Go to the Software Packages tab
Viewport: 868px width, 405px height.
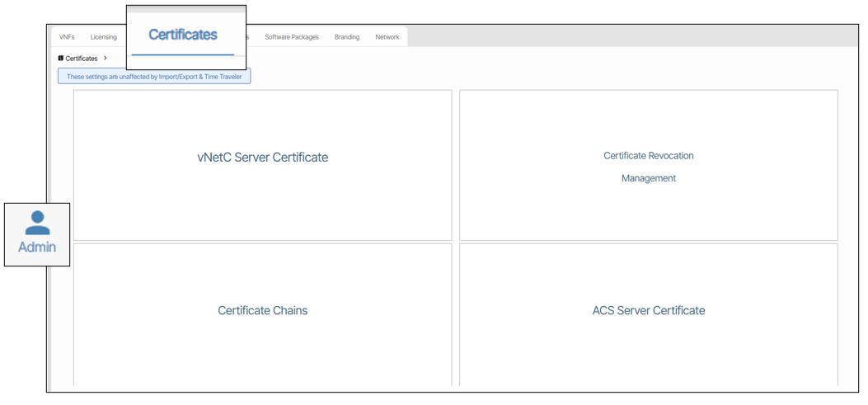(x=291, y=37)
